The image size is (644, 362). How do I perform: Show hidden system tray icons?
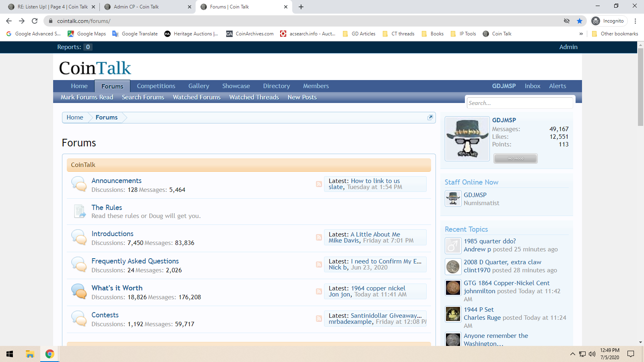572,354
